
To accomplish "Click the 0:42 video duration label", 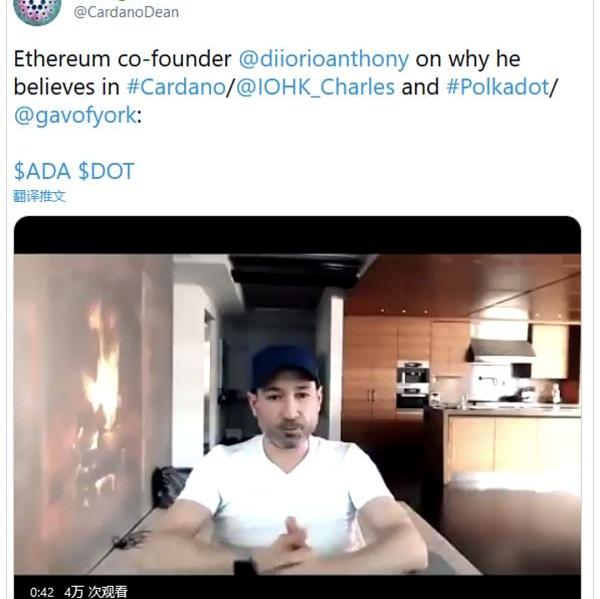I will pyautogui.click(x=42, y=592).
